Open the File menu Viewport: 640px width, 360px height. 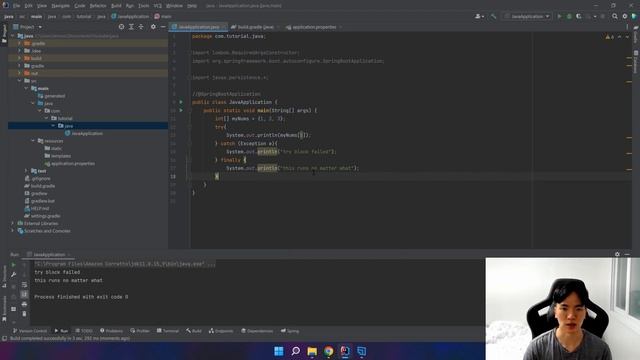(16, 6)
